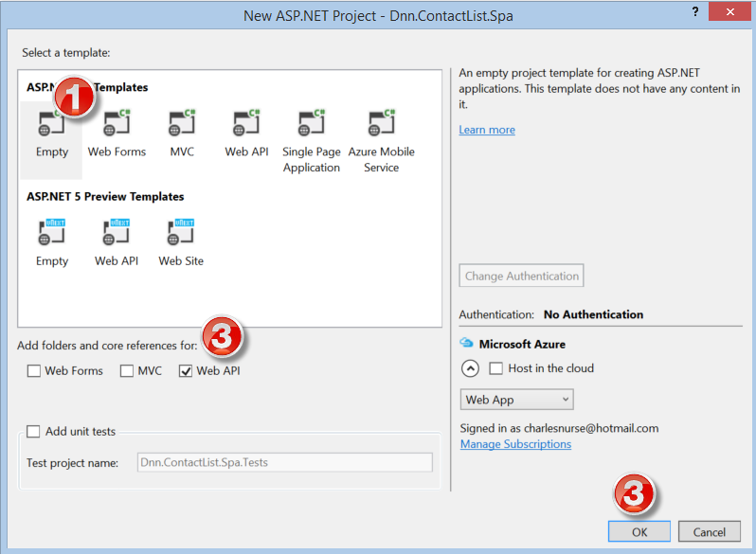Screen dimensions: 756x554
Task: Choose the Web Forms template icon
Action: pyautogui.click(x=117, y=123)
